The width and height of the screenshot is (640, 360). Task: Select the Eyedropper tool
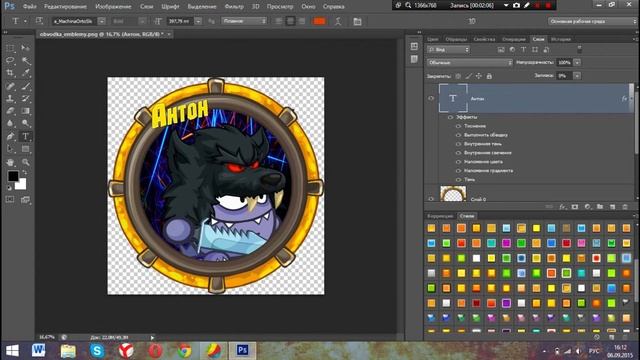(x=25, y=73)
